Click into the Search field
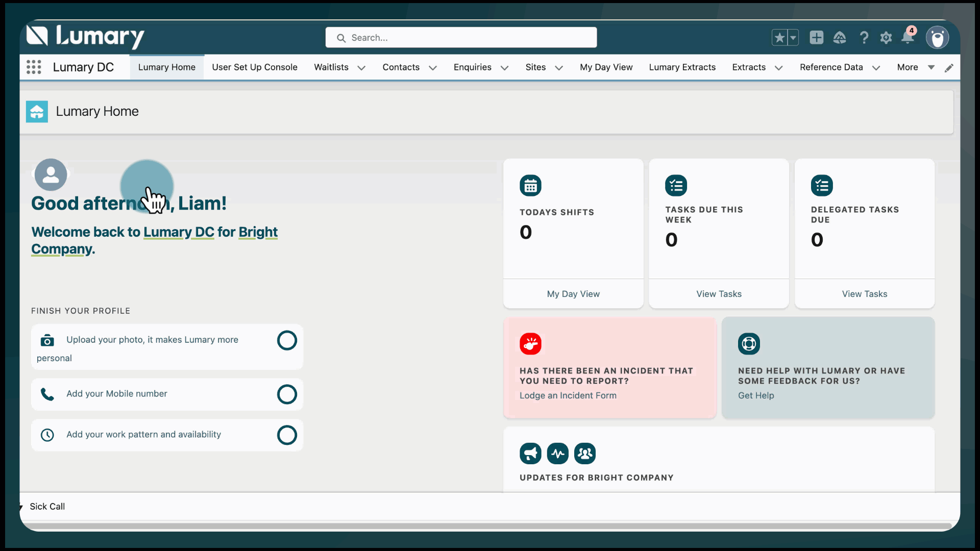 [x=461, y=38]
